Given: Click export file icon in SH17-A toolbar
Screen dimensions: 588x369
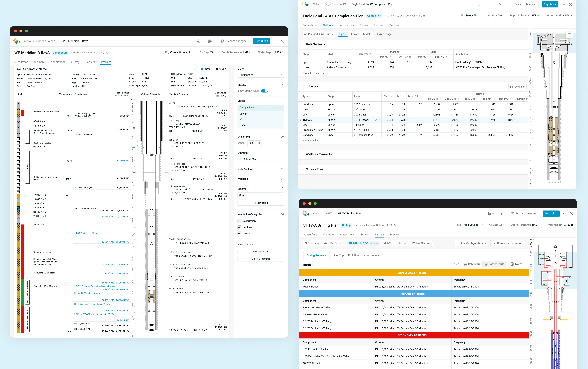Looking at the screenshot, I should 500,214.
